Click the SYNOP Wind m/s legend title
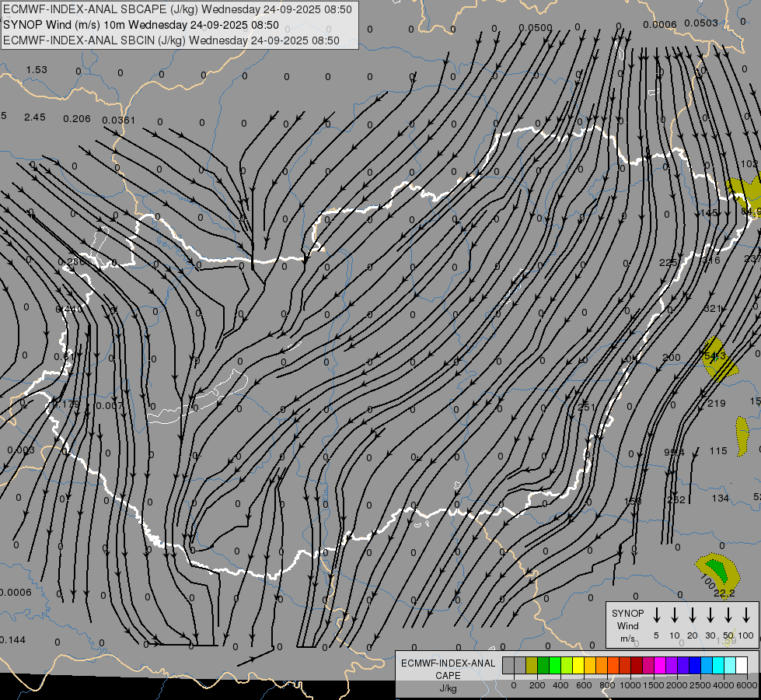The height and width of the screenshot is (700, 761). tap(627, 625)
